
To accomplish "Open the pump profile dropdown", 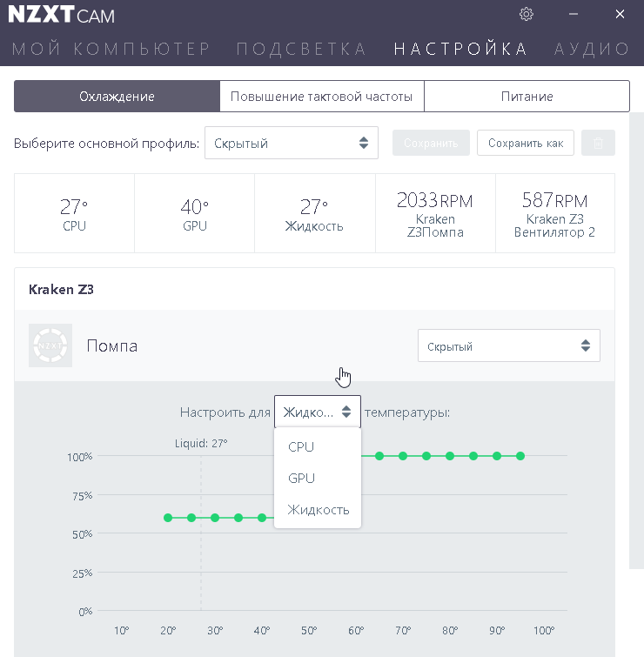I will 508,346.
